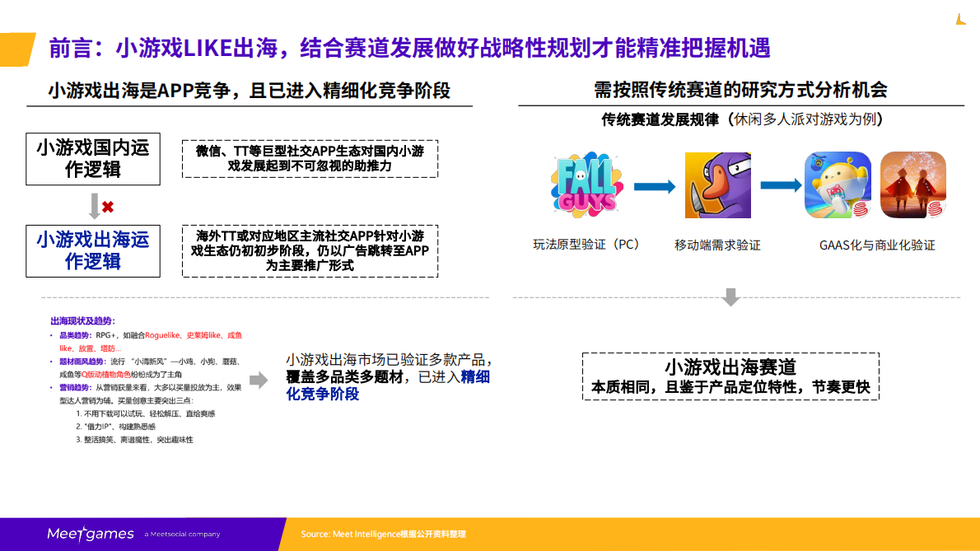
Task: Click the orange triangle in the top-right corner
Action: (961, 19)
